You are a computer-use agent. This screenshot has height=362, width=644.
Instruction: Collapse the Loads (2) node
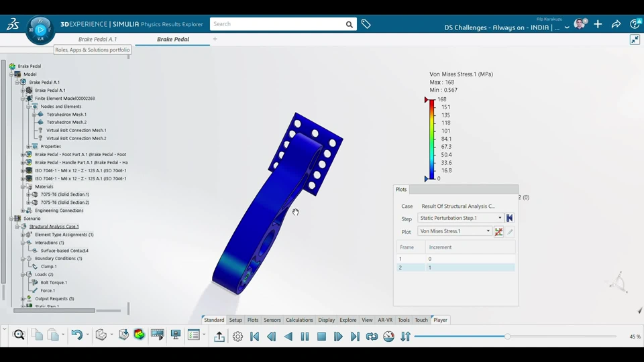(23, 275)
